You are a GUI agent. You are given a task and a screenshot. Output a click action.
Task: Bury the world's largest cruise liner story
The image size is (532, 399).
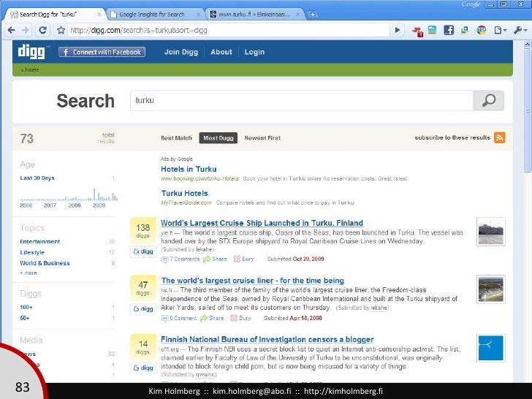(241, 318)
